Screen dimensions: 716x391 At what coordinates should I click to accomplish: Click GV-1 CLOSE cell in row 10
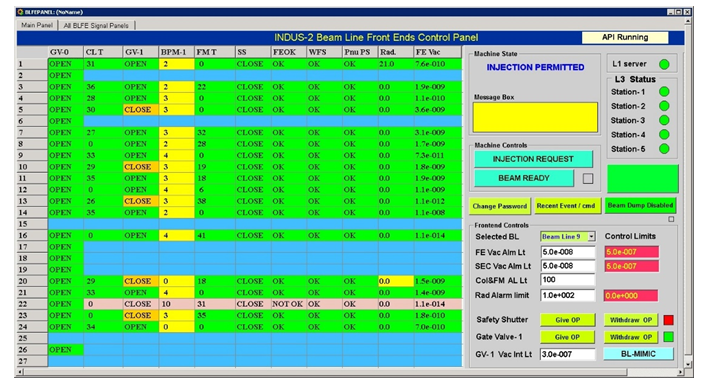[x=141, y=167]
